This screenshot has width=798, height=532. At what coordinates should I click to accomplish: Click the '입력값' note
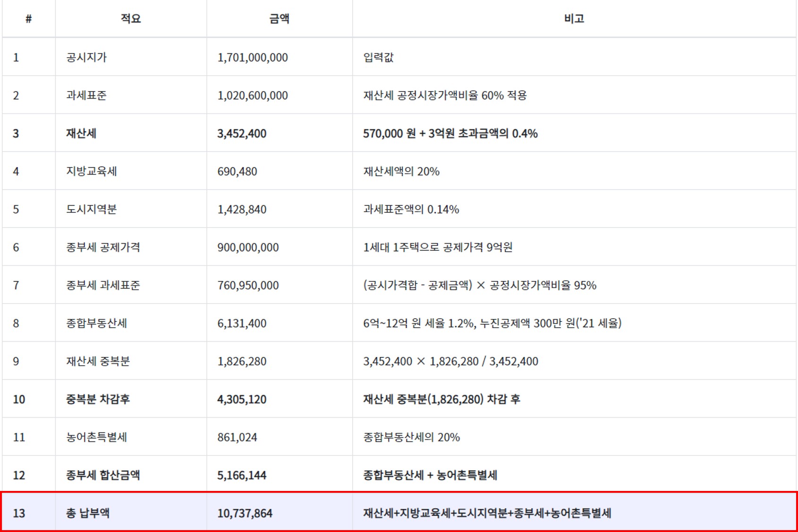pyautogui.click(x=378, y=57)
